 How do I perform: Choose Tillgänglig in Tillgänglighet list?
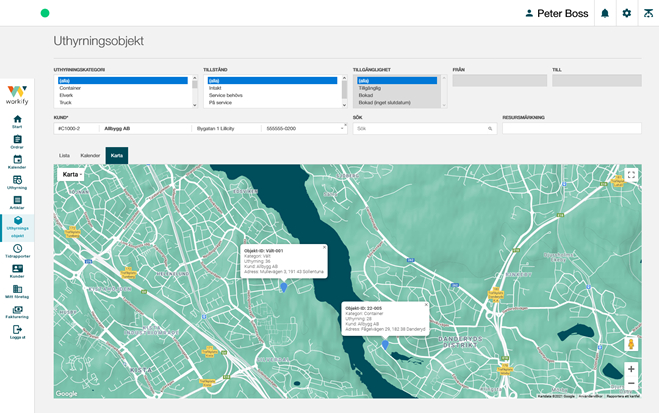tap(370, 88)
